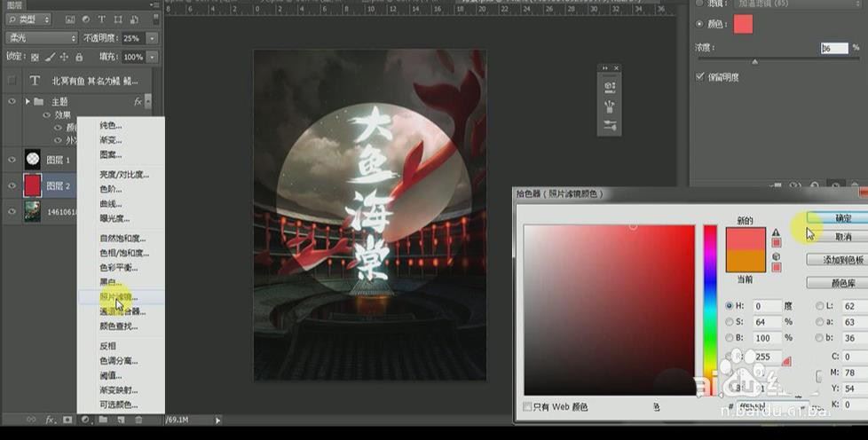Image resolution: width=868 pixels, height=440 pixels.
Task: Click 取消 in color picker
Action: [x=838, y=237]
